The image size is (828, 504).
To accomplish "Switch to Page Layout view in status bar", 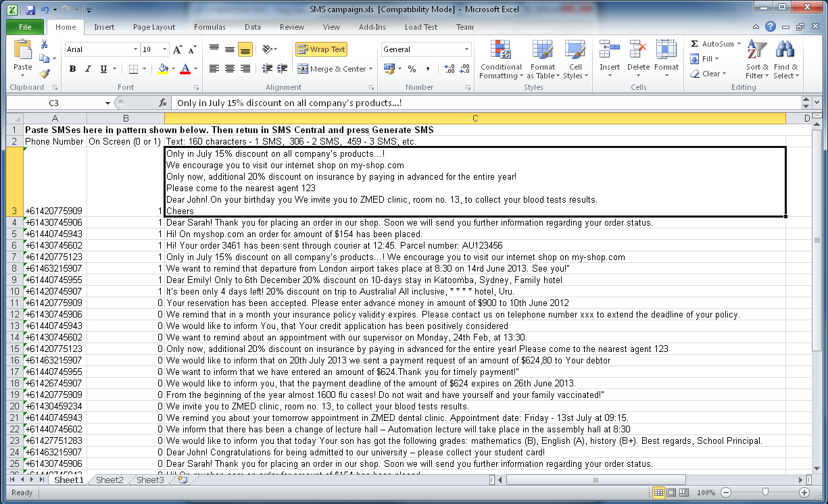I will [672, 493].
